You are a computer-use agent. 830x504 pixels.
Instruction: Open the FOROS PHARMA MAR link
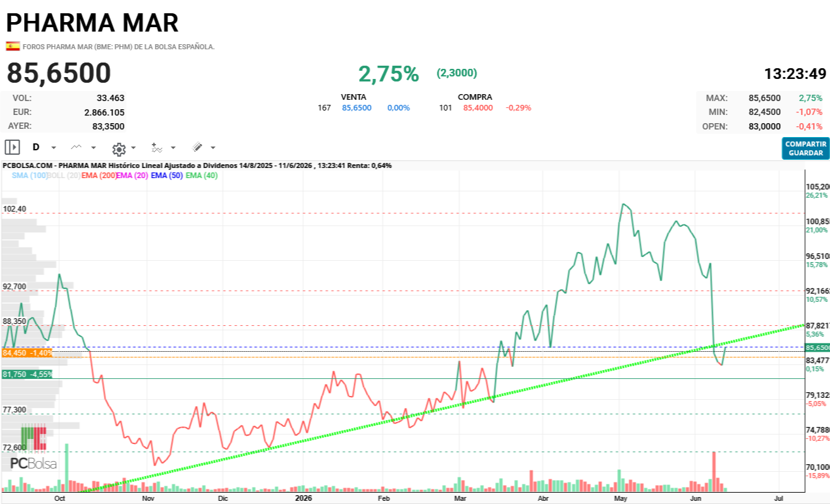click(x=119, y=47)
